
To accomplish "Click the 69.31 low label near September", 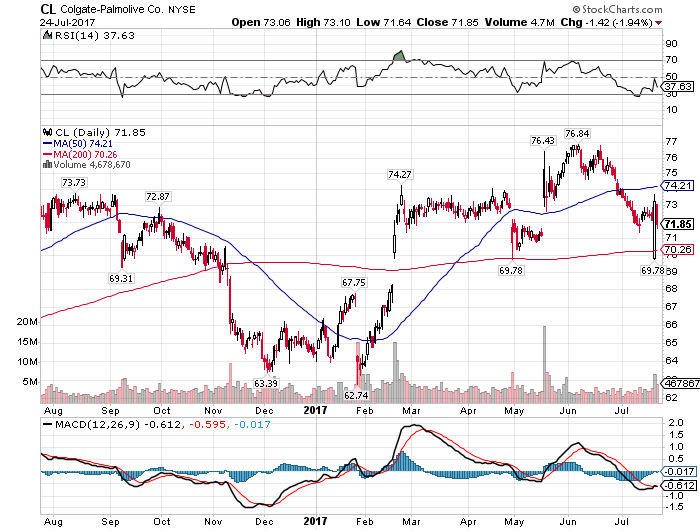I will (x=121, y=278).
